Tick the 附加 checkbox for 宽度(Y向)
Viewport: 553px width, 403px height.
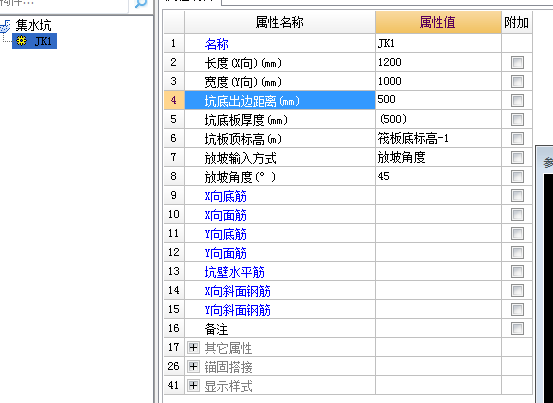click(517, 81)
